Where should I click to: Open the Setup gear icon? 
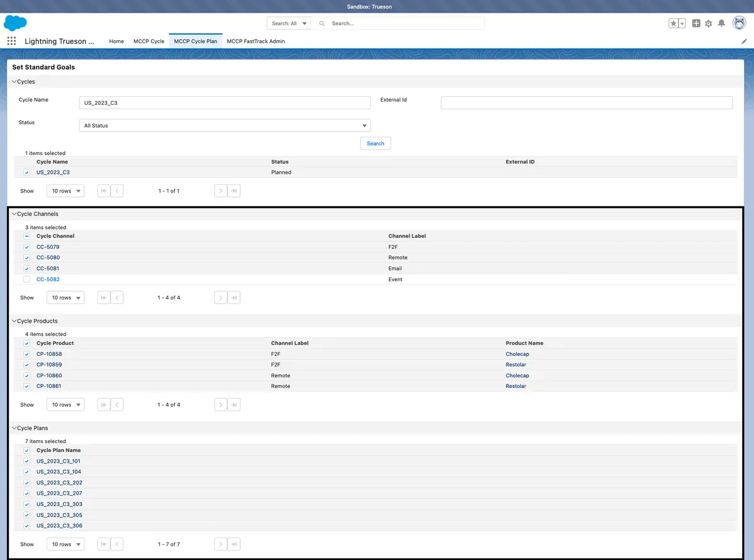[x=709, y=23]
